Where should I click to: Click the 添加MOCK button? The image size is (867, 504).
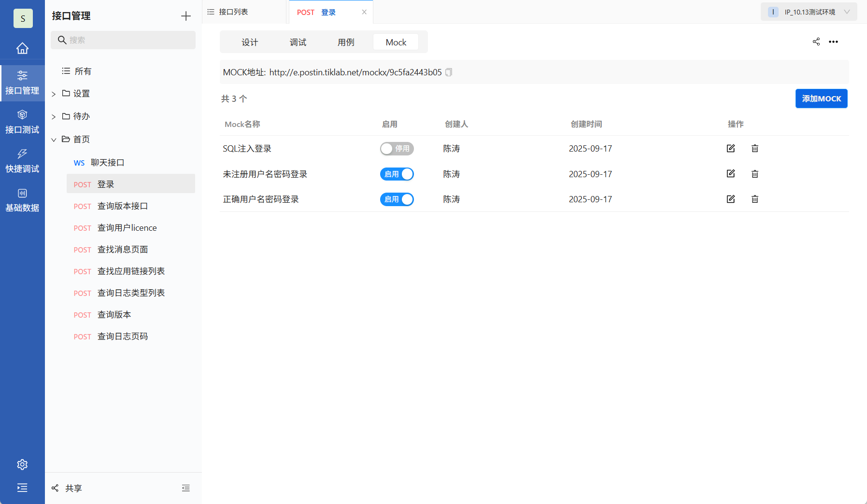tap(821, 98)
